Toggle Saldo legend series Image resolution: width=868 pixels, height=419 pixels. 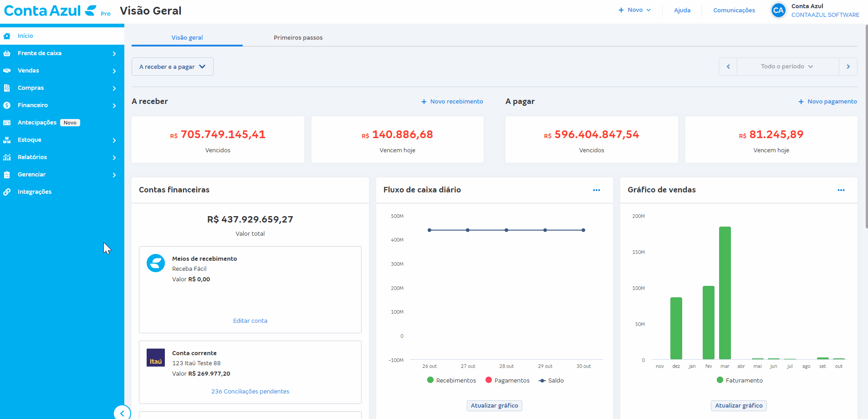coord(551,380)
